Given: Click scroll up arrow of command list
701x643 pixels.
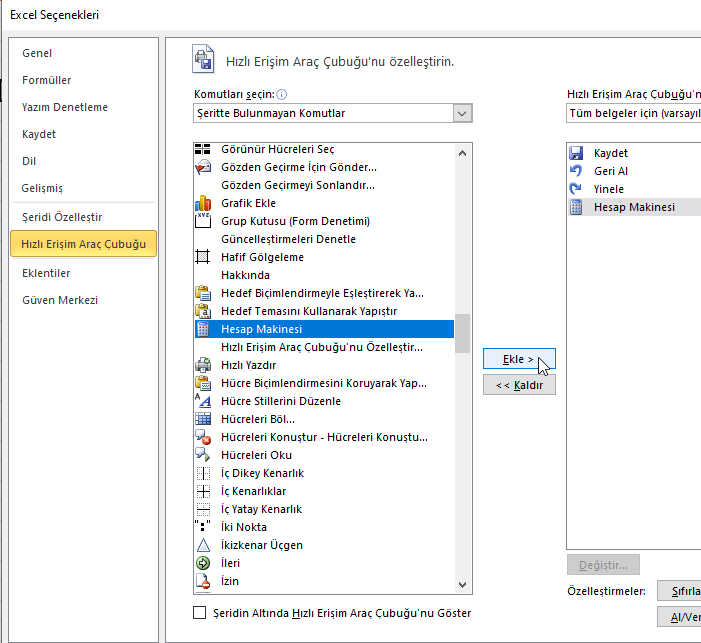Looking at the screenshot, I should click(463, 153).
